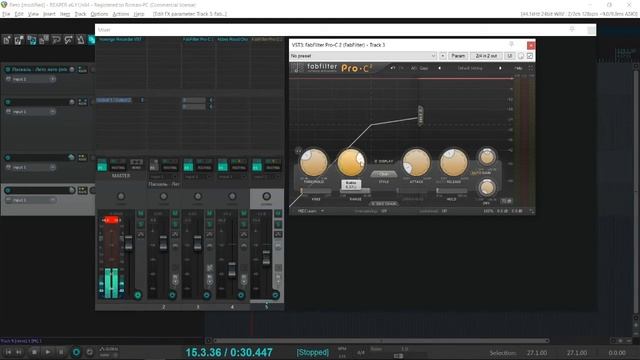Go to project start transport button
The height and width of the screenshot is (360, 640).
point(8,352)
